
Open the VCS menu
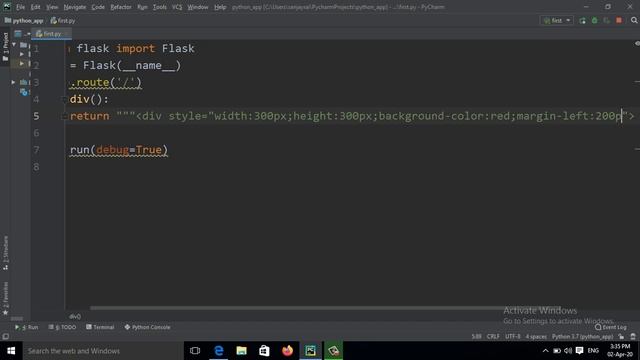tap(177, 7)
